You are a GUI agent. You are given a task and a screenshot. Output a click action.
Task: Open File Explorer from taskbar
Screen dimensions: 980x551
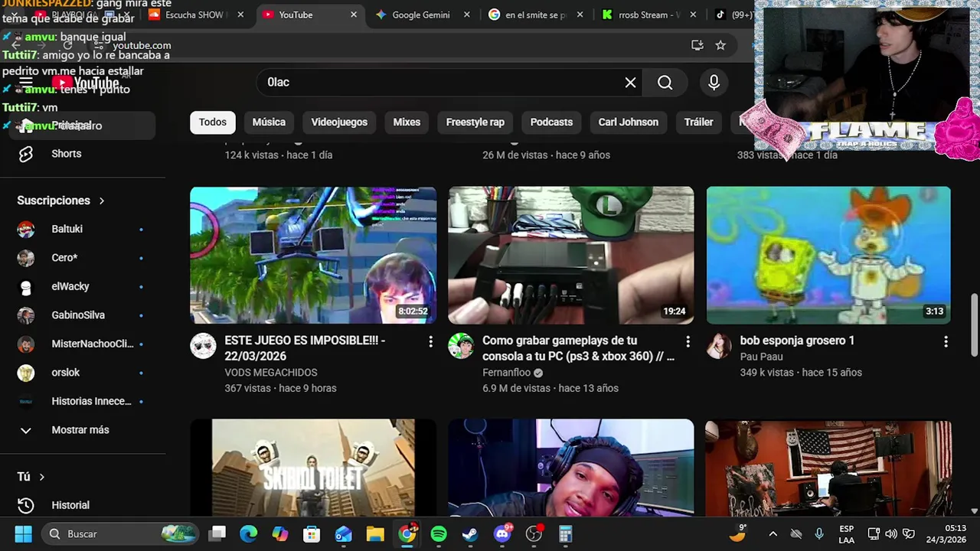pos(375,533)
